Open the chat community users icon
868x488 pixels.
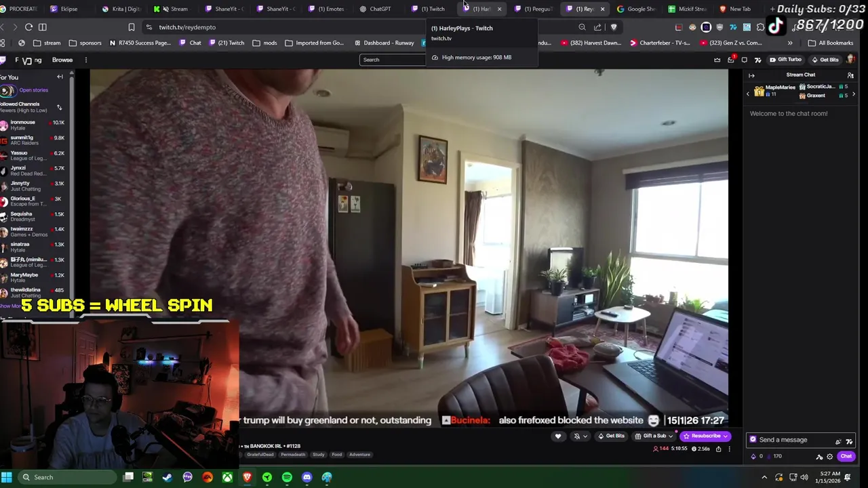point(850,75)
